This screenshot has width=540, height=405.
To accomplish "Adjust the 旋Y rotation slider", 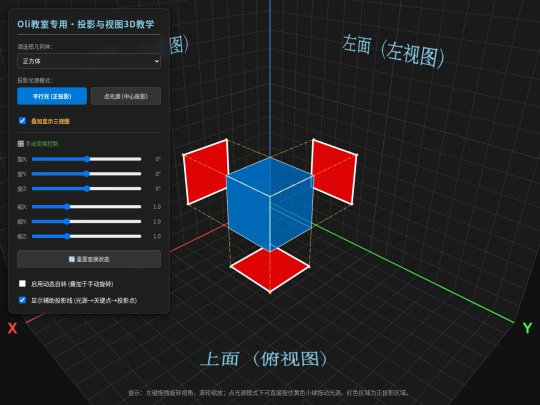I will [86, 174].
